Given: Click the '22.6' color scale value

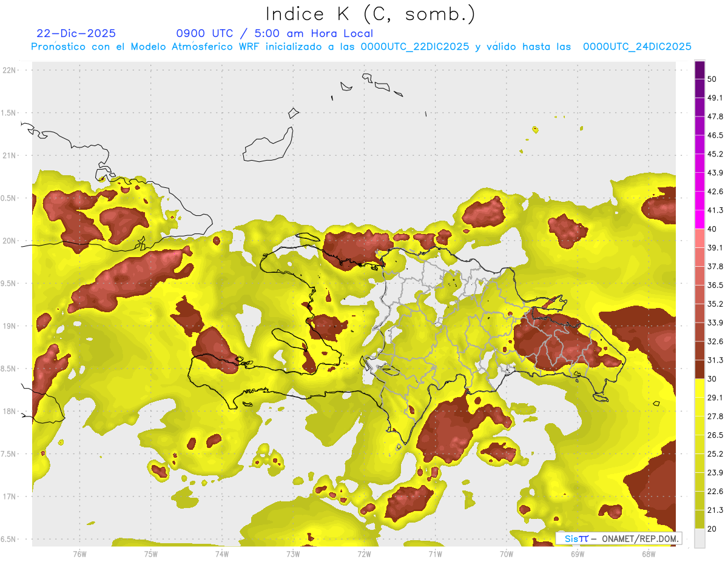Looking at the screenshot, I should point(715,492).
